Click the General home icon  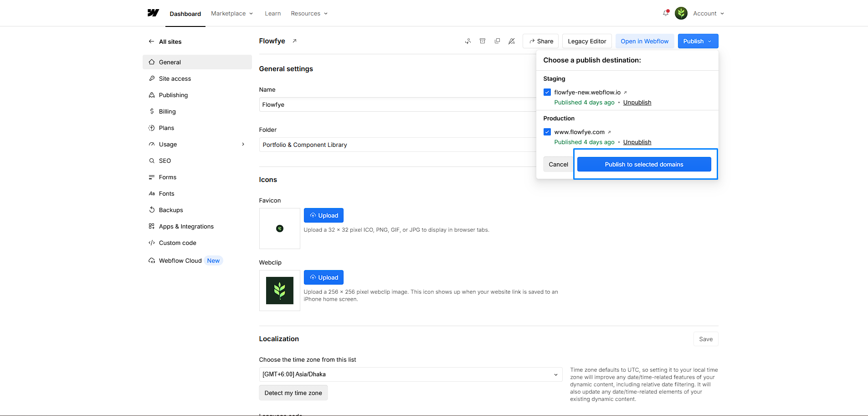(152, 62)
